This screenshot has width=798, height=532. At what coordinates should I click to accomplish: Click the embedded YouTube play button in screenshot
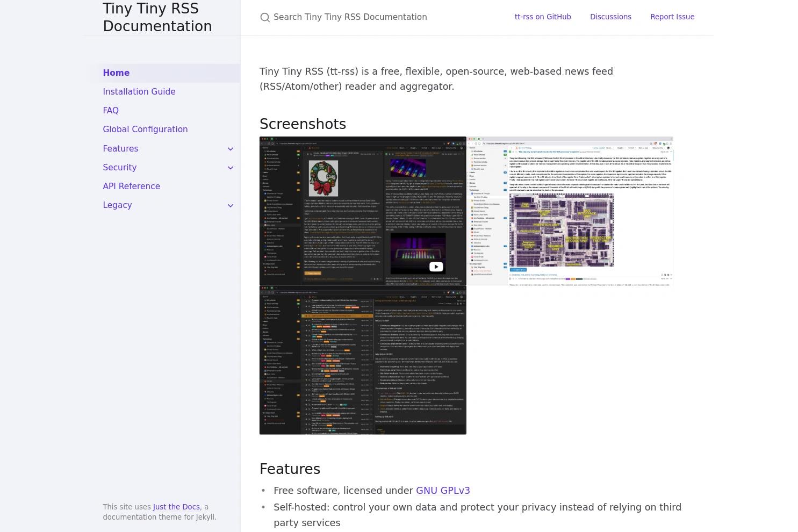point(436,267)
